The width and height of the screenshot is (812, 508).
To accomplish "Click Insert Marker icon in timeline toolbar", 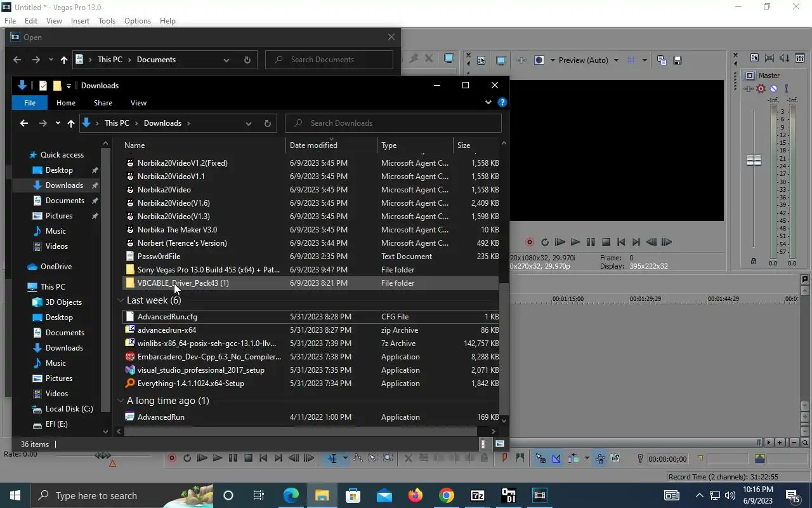I will [x=505, y=458].
